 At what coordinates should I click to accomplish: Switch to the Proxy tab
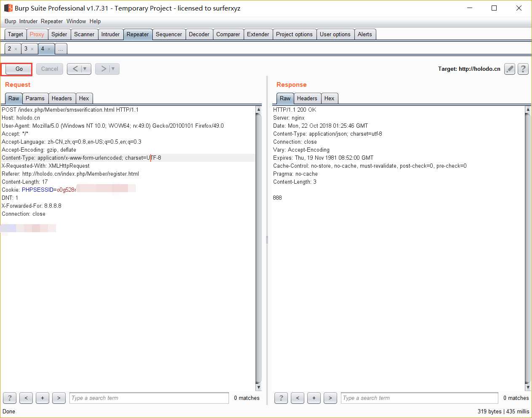coord(37,34)
